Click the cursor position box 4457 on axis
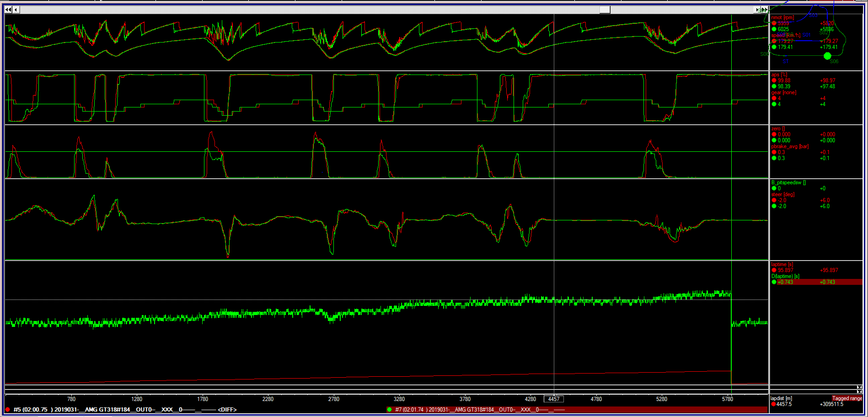 [554, 399]
